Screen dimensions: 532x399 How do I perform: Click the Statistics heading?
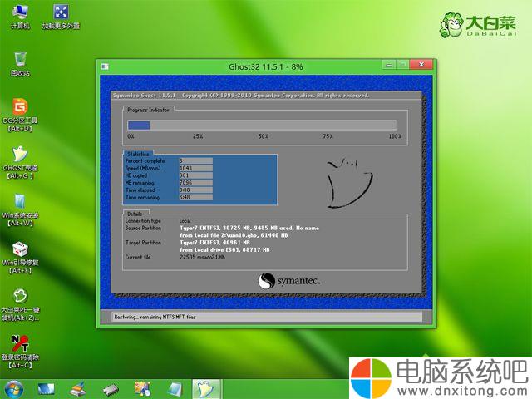pyautogui.click(x=138, y=154)
